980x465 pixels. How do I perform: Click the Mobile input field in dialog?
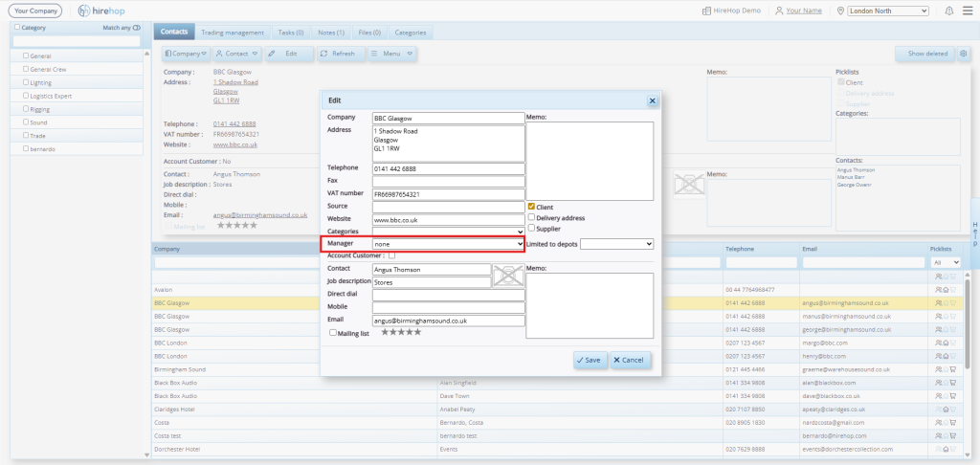(448, 307)
